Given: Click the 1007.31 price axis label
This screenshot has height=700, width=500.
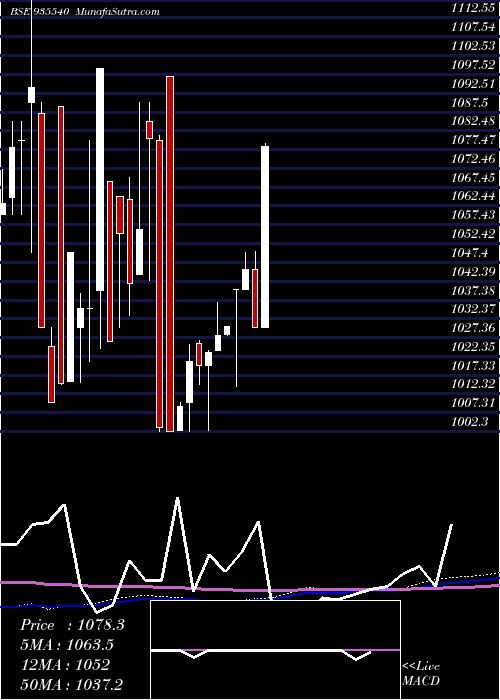Looking at the screenshot, I should (473, 403).
